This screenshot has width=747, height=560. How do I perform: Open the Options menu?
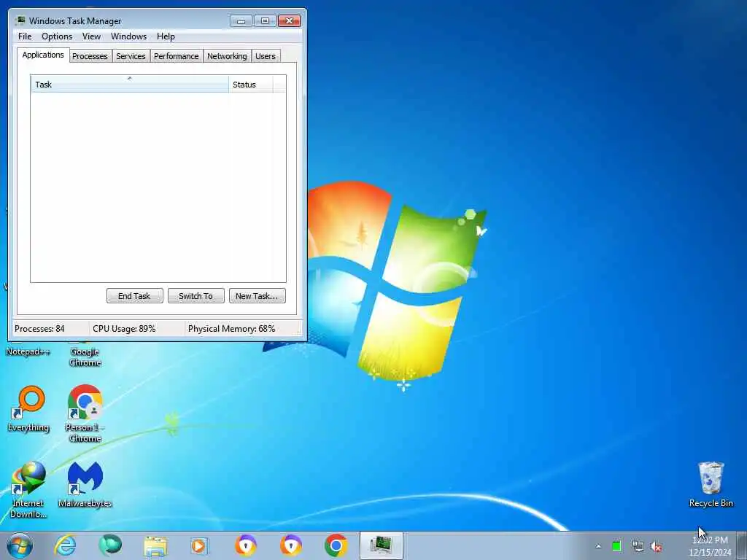click(x=57, y=36)
